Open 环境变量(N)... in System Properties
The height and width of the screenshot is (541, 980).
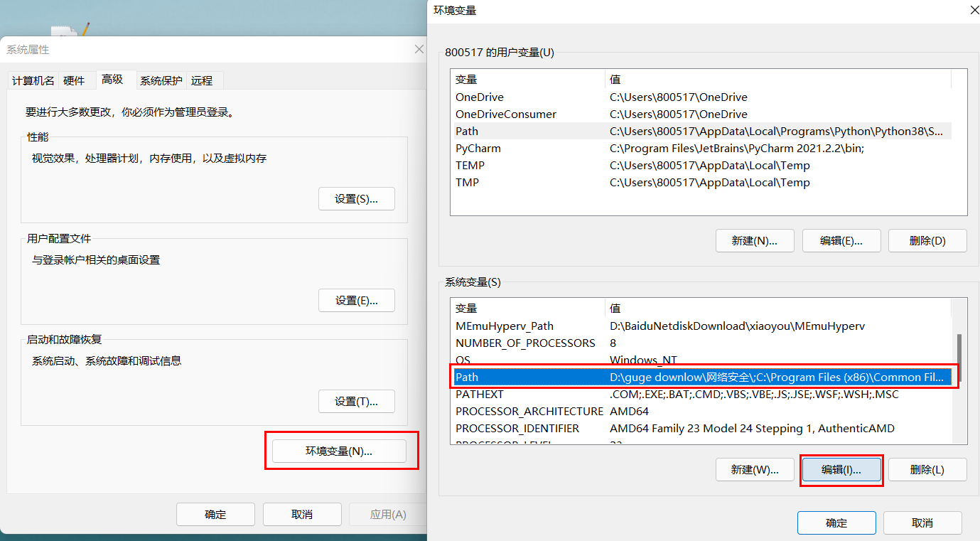[339, 451]
